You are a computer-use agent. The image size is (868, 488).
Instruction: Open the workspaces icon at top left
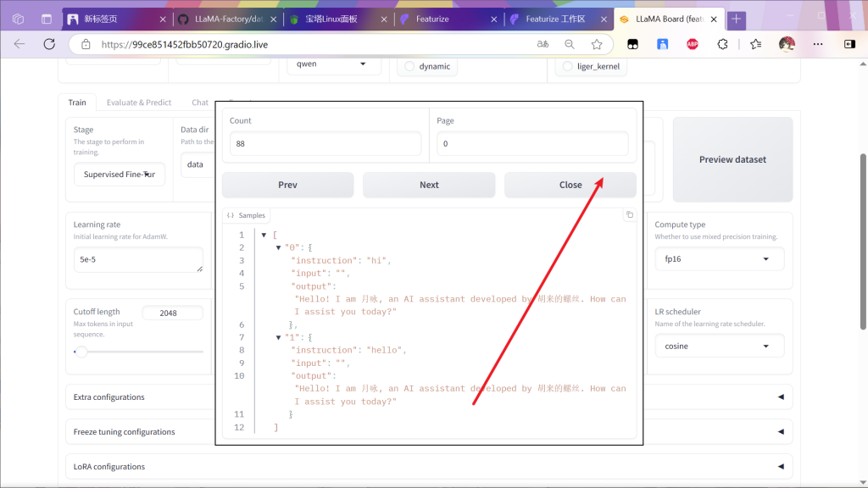[19, 19]
